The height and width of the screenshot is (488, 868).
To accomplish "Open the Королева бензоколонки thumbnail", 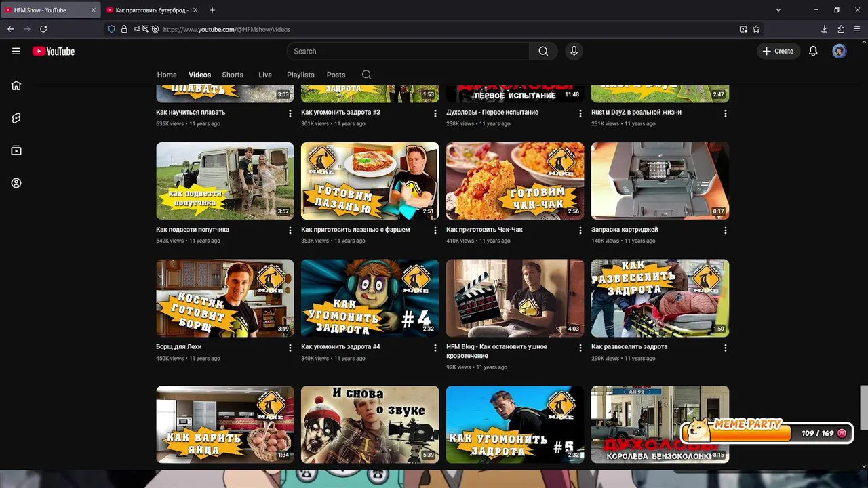I will pyautogui.click(x=660, y=424).
